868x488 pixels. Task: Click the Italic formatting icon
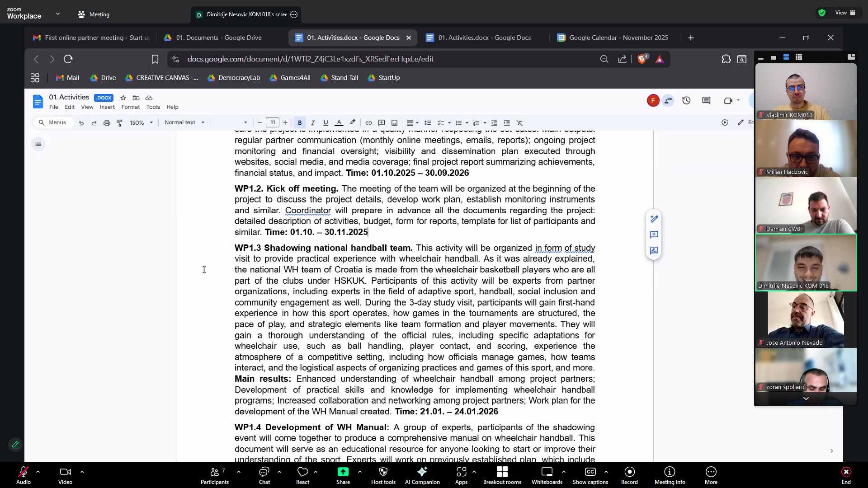click(x=312, y=122)
